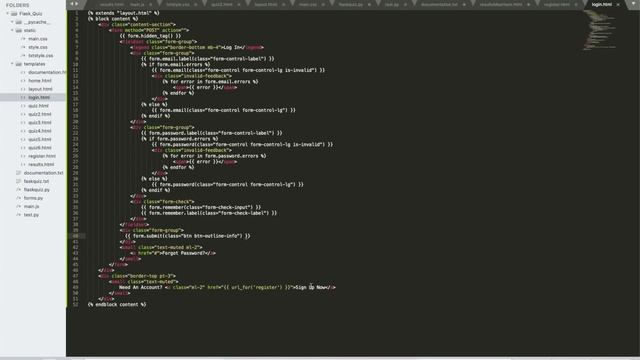Click the form.submit btn-outline-info line
640x360 pixels.
pyautogui.click(x=188, y=236)
